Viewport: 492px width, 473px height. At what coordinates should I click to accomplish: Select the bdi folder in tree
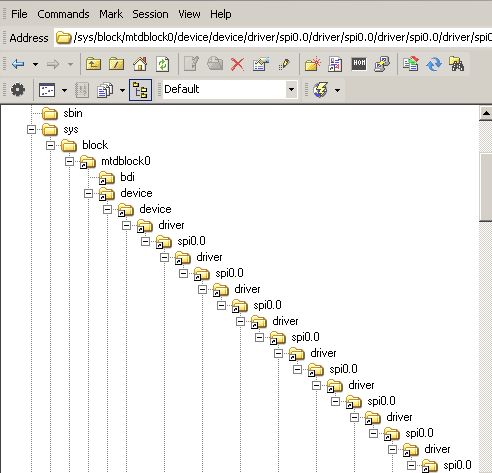click(x=127, y=177)
